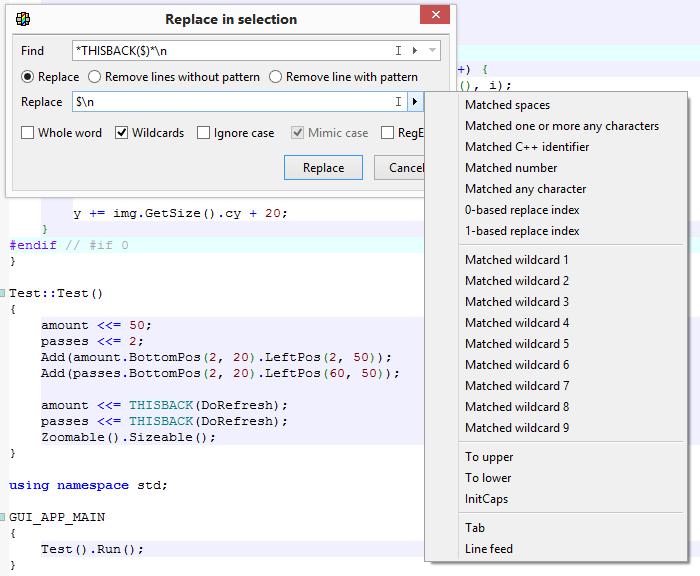Click inside the Find text field

click(x=230, y=51)
